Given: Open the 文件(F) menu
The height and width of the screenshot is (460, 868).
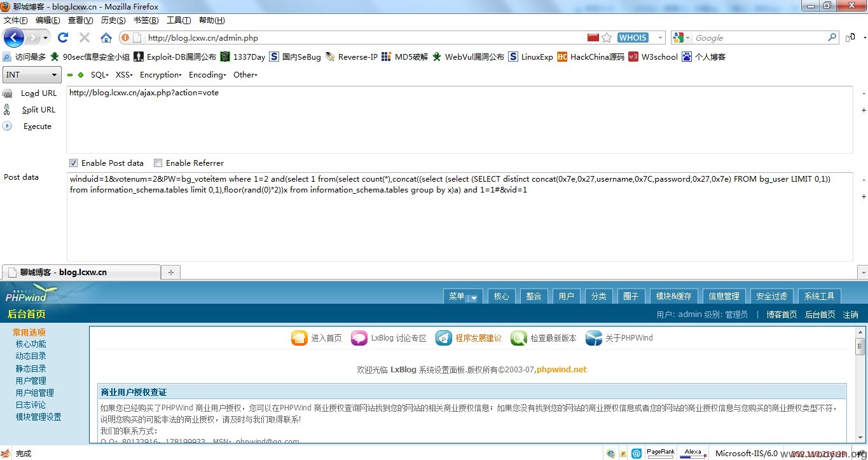Looking at the screenshot, I should [16, 20].
